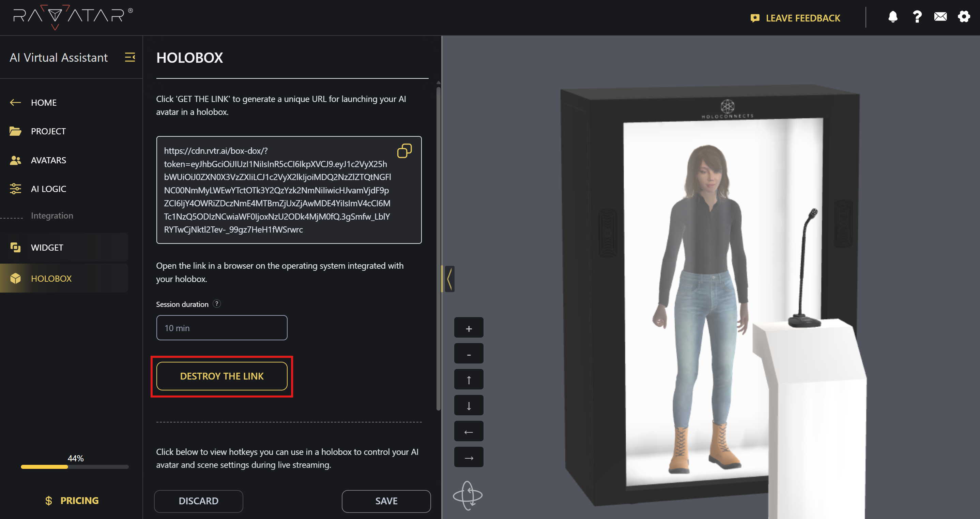Open the Session duration 10 min field
980x519 pixels.
point(221,328)
